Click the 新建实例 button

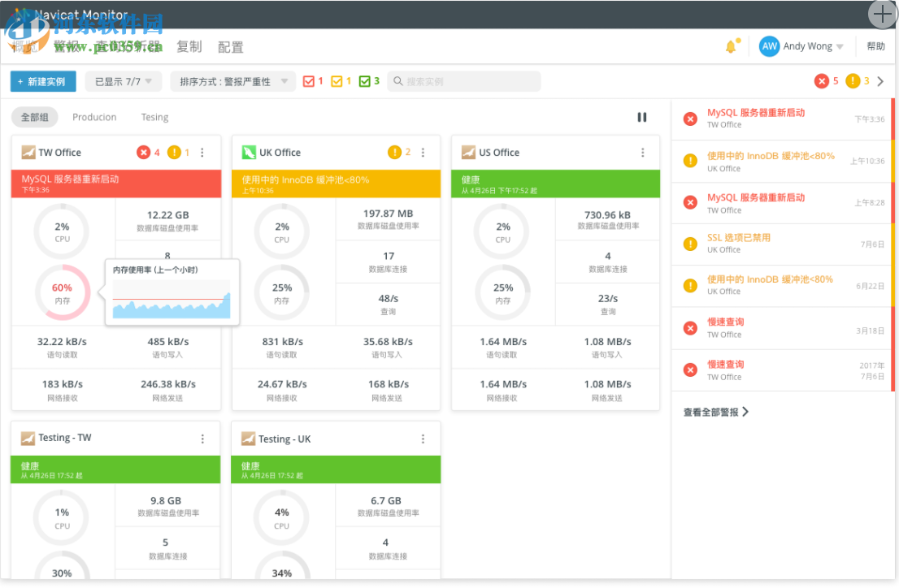pyautogui.click(x=42, y=81)
